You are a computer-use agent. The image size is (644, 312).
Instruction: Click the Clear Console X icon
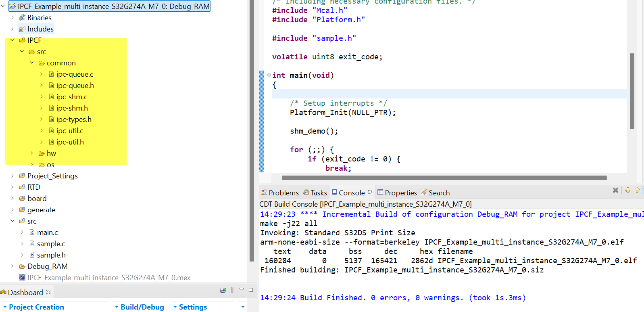615,190
